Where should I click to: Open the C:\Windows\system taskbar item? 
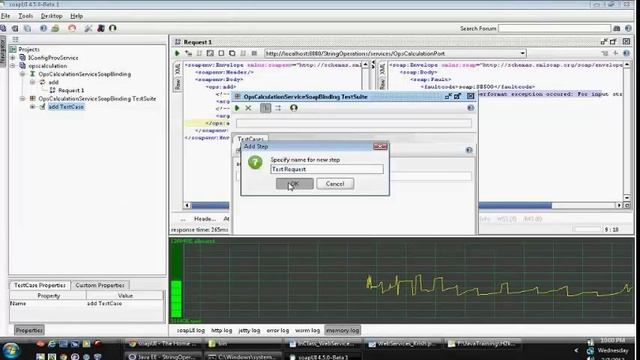pos(243,356)
